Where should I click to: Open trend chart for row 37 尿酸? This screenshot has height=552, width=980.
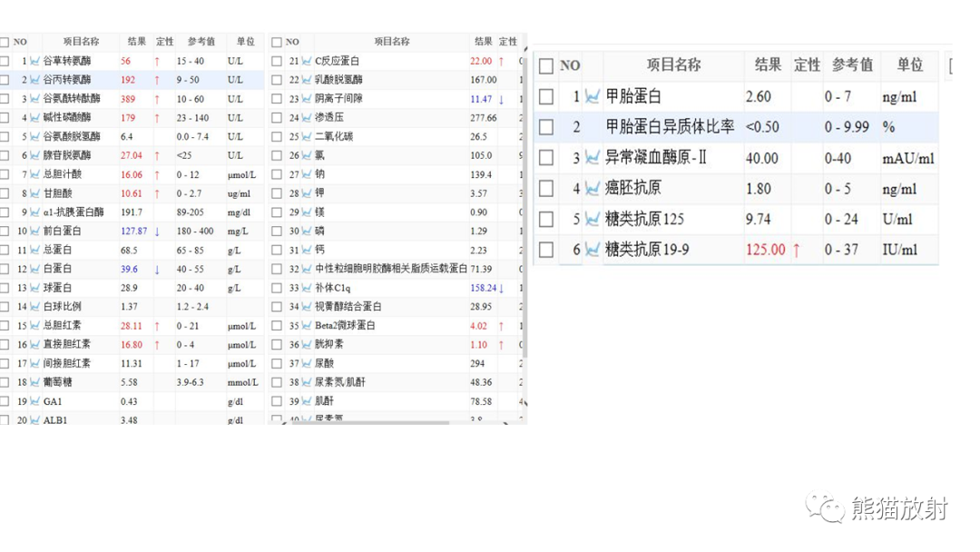(x=307, y=363)
